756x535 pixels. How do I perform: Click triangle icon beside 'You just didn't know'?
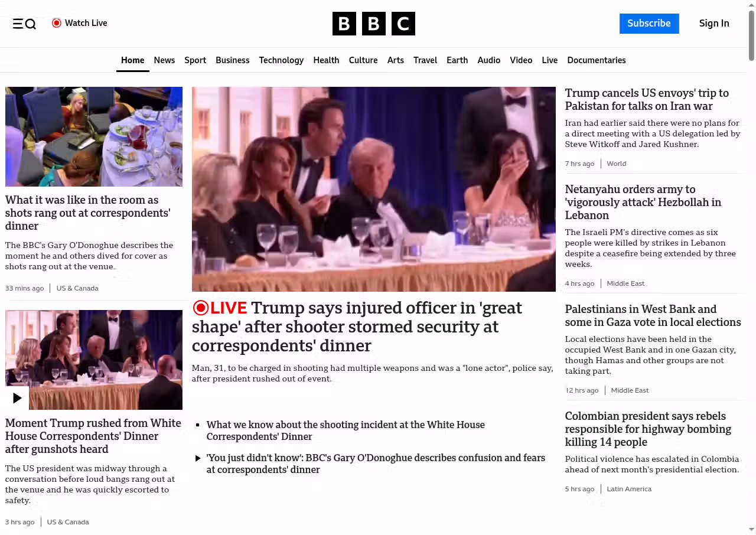pos(198,458)
